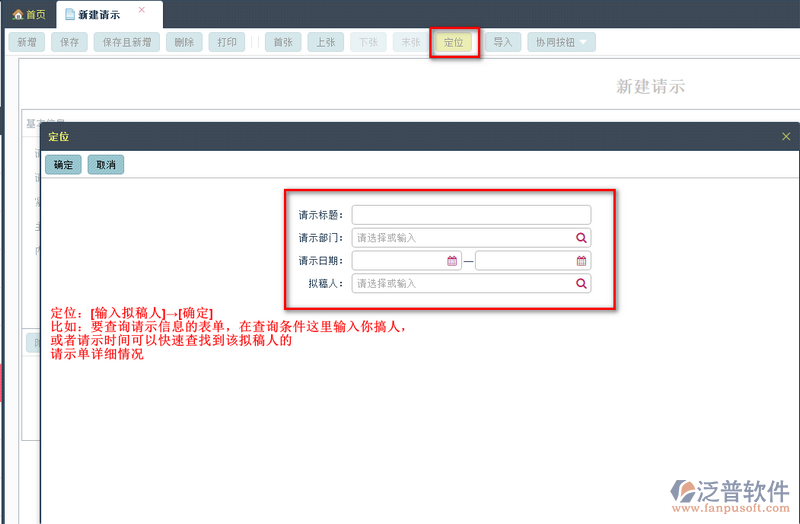Screen dimensions: 800x524
Task: Click the 导入 toolbar button
Action: tap(502, 42)
